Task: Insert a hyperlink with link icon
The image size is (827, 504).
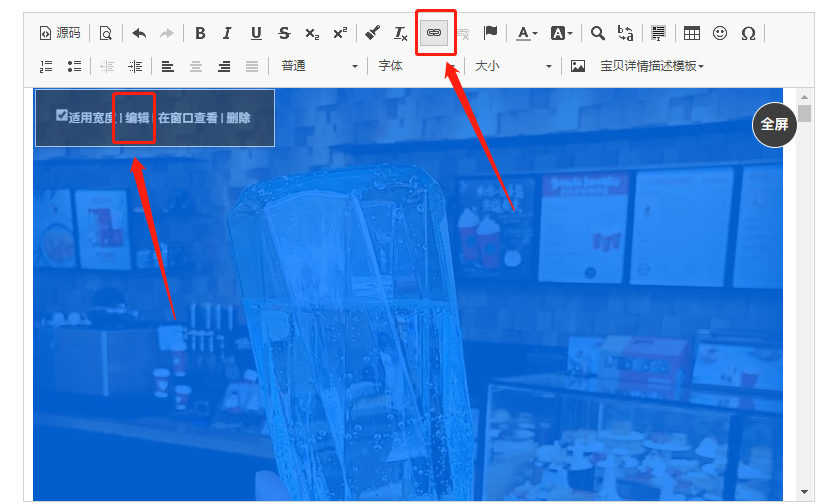Action: click(x=434, y=33)
